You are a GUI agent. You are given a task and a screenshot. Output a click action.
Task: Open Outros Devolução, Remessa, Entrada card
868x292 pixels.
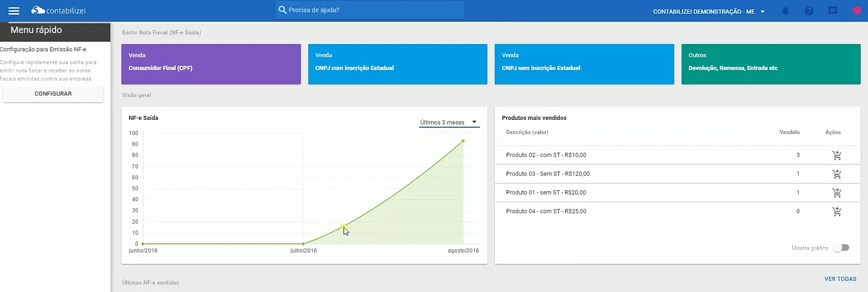771,64
